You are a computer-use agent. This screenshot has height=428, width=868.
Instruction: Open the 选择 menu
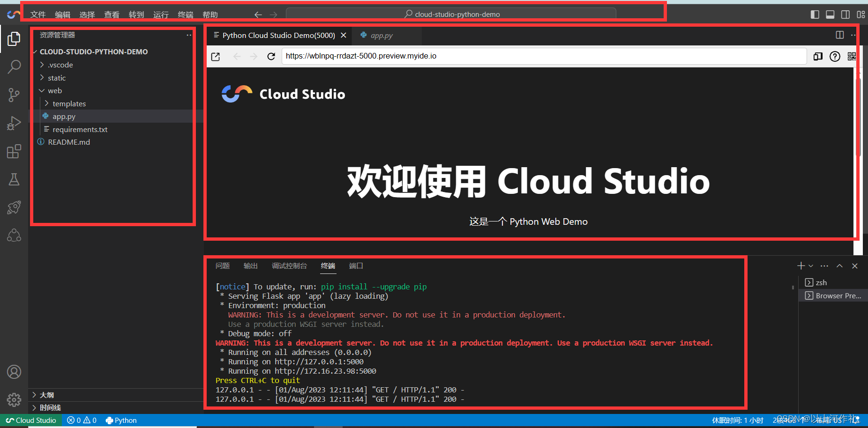(87, 15)
